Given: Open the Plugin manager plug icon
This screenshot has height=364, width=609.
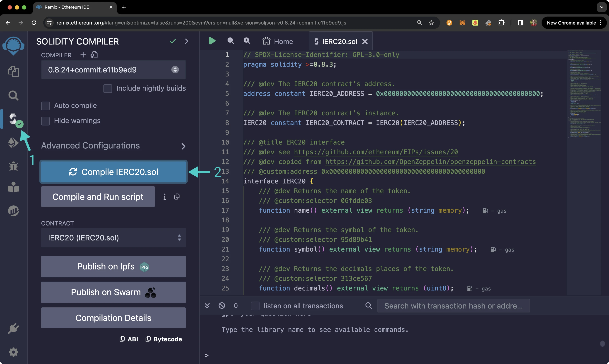Looking at the screenshot, I should coord(13,329).
